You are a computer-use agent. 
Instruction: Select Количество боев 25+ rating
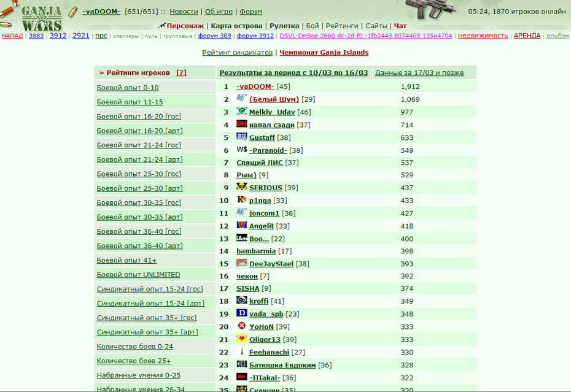pos(134,361)
